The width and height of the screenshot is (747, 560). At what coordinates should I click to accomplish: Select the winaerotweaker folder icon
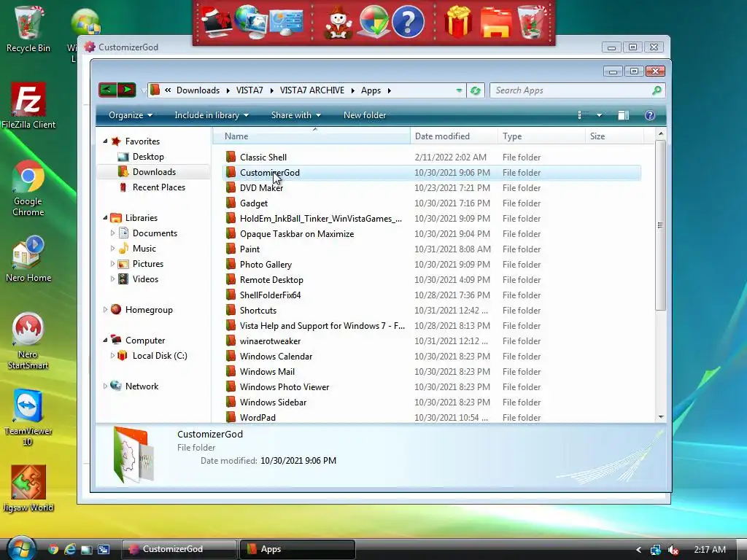231,341
